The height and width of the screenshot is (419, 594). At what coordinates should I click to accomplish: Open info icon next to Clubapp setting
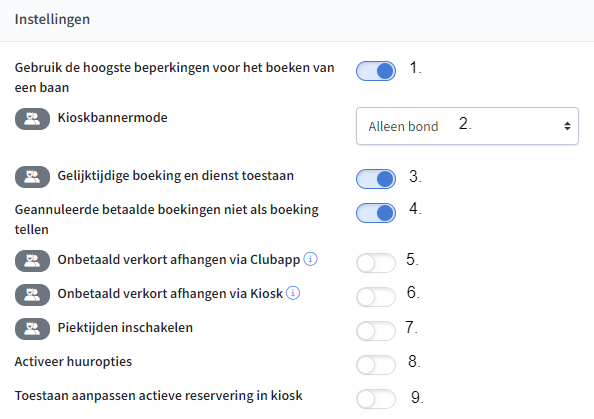pyautogui.click(x=311, y=259)
